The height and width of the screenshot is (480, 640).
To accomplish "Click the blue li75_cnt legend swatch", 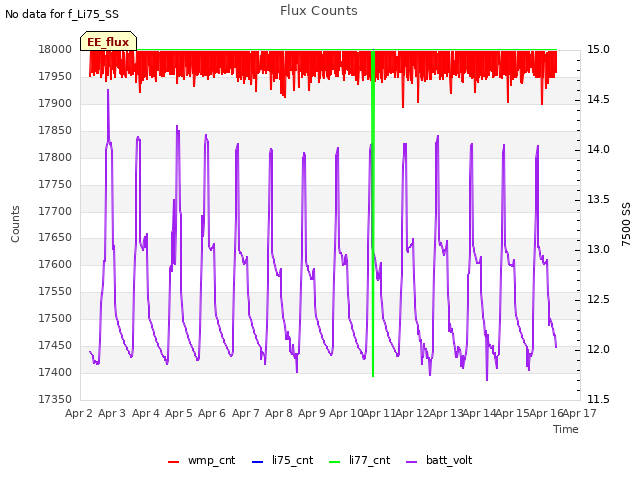I will point(258,462).
